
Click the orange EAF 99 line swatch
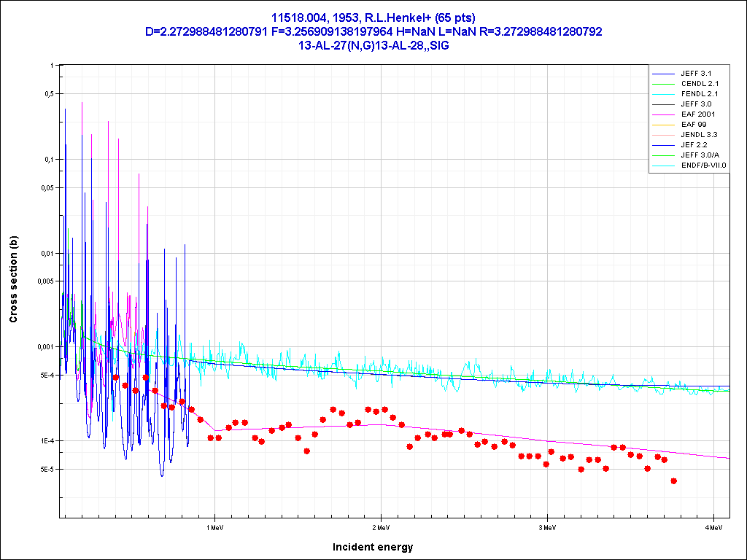[x=663, y=125]
